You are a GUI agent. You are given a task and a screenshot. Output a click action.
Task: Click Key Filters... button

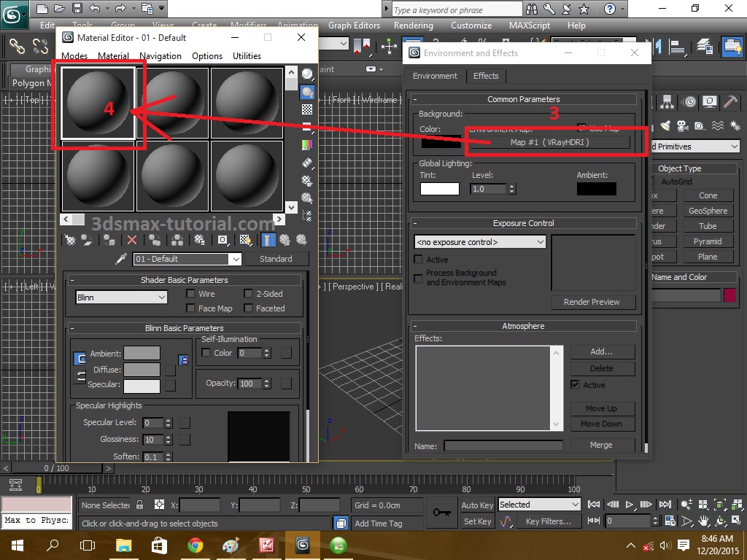[548, 521]
